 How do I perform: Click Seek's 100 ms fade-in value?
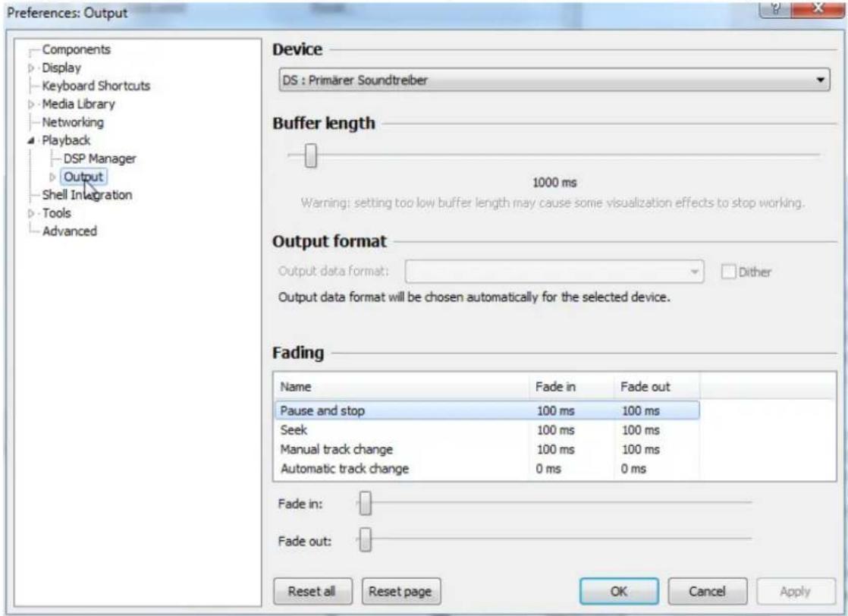[x=555, y=430]
